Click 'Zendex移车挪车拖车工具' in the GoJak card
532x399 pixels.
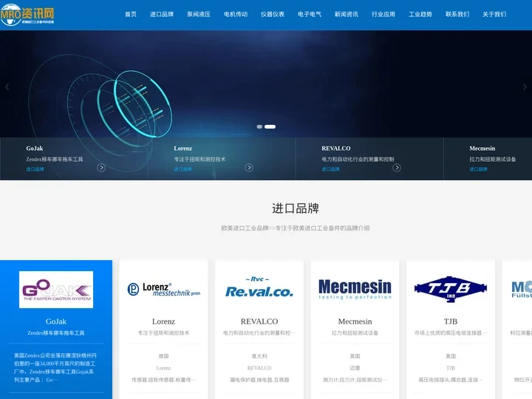[x=56, y=332]
